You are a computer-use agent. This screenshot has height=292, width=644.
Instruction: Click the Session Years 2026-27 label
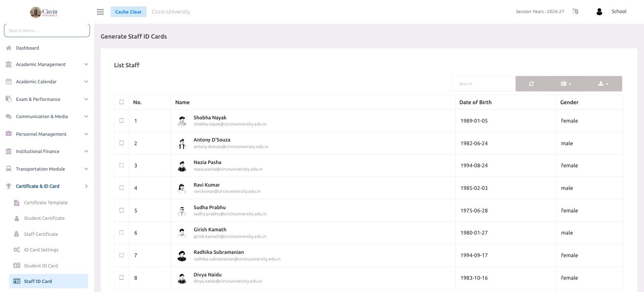540,11
